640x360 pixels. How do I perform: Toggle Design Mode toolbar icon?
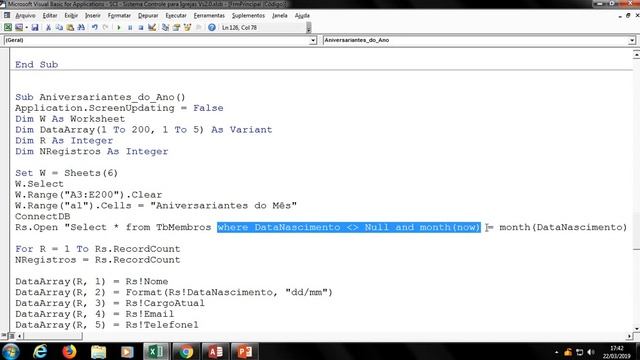[x=152, y=27]
